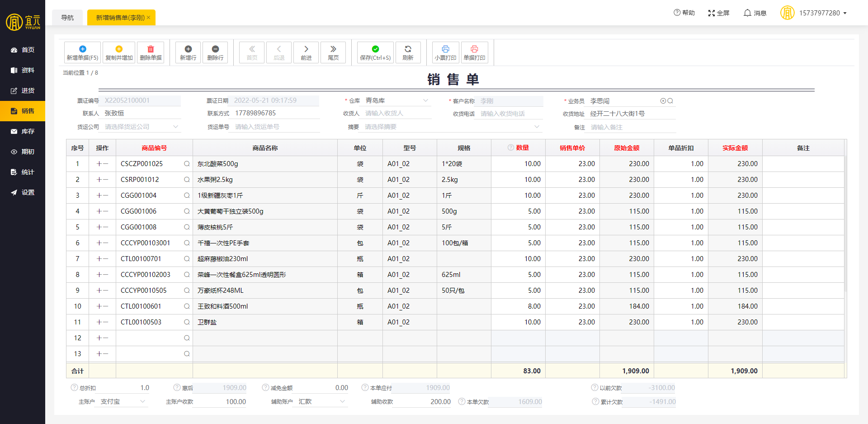Click the 刷新 refresh icon
Image resolution: width=868 pixels, height=424 pixels.
(x=408, y=49)
